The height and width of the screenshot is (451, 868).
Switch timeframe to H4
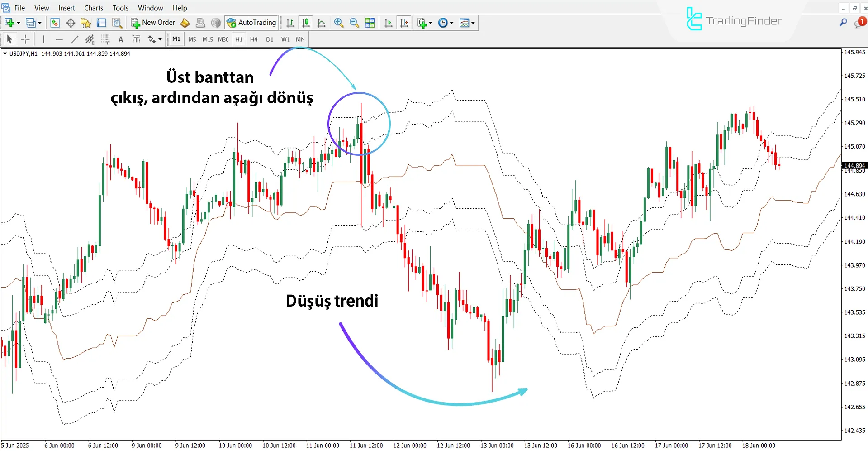(x=254, y=39)
